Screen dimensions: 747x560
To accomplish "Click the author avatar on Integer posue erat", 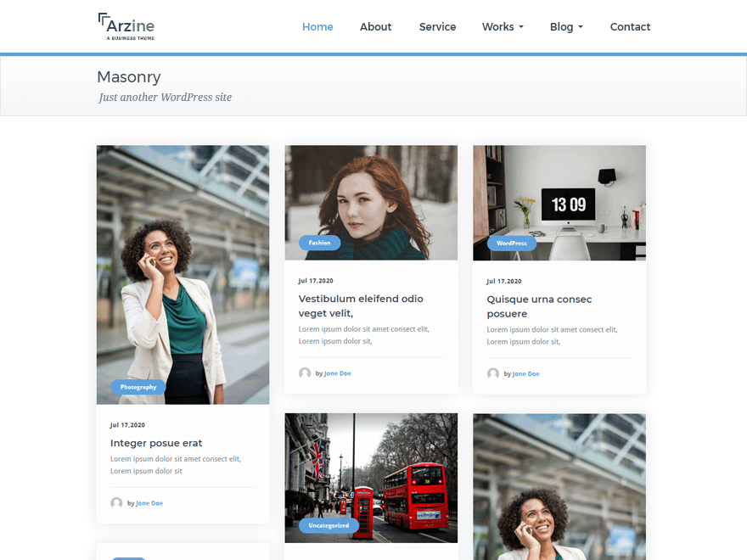I will click(116, 502).
